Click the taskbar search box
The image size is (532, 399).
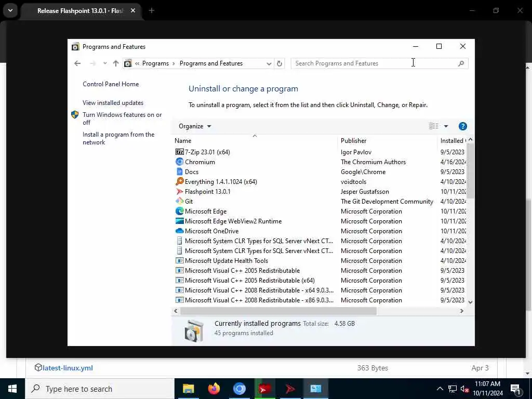[100, 389]
